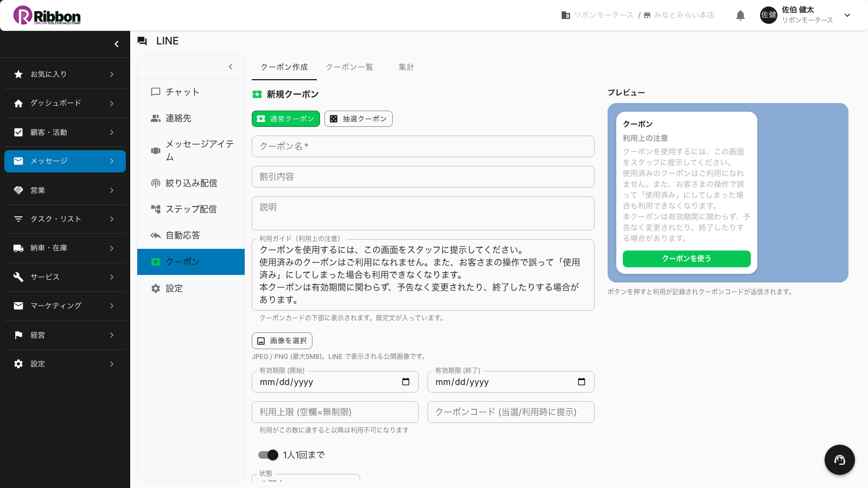Click the みなとみらい本店 store link
This screenshot has height=488, width=868.
tap(684, 15)
